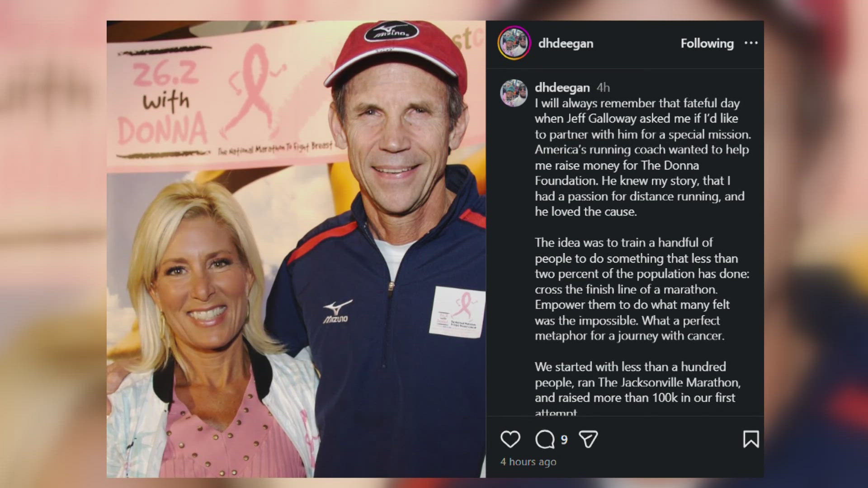Click the photo of the two people

pyautogui.click(x=296, y=249)
